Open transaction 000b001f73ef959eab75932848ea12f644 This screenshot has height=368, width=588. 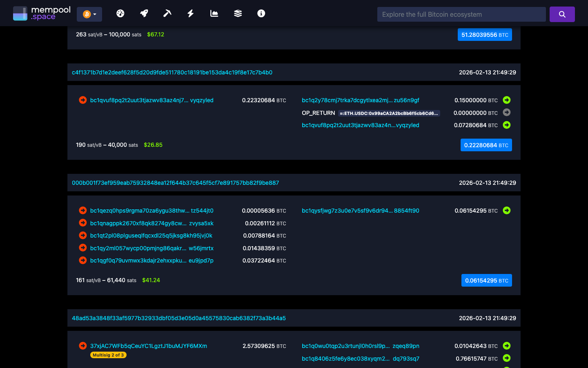click(x=176, y=183)
